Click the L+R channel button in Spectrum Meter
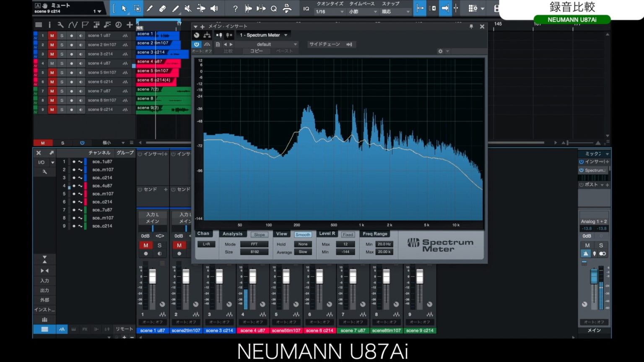This screenshot has height=362, width=644. click(x=206, y=244)
